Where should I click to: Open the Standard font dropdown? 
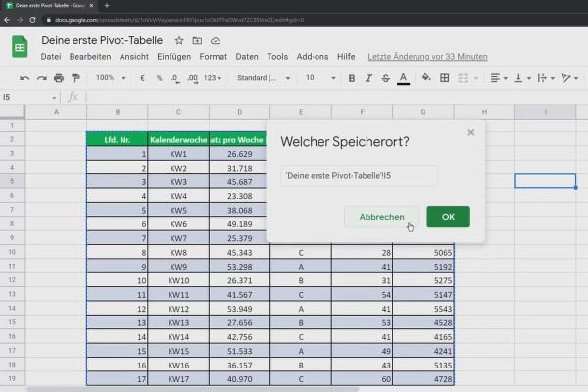[264, 78]
